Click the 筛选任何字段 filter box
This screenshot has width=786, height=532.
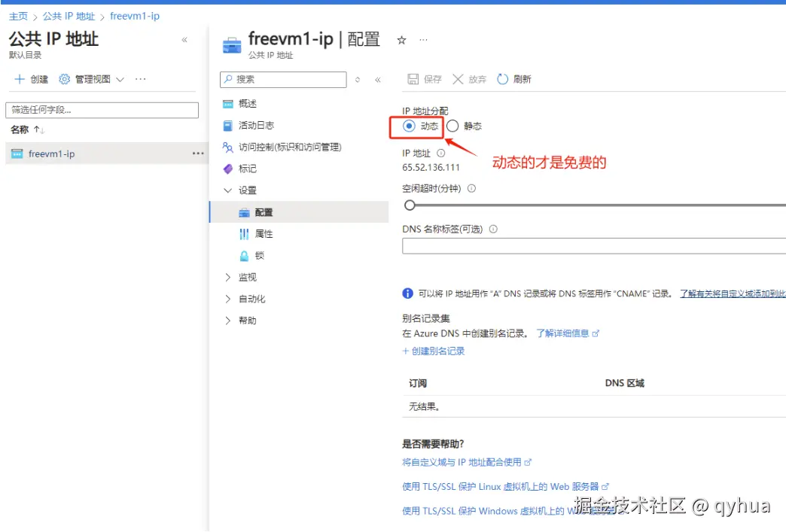102,110
